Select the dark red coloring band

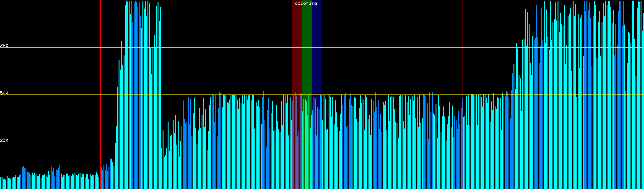pyautogui.click(x=297, y=47)
